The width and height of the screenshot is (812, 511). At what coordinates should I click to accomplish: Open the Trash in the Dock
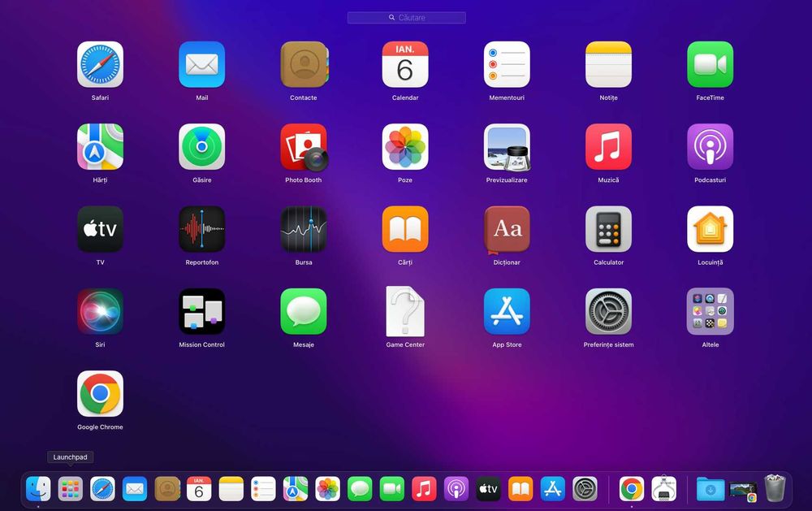coord(775,488)
